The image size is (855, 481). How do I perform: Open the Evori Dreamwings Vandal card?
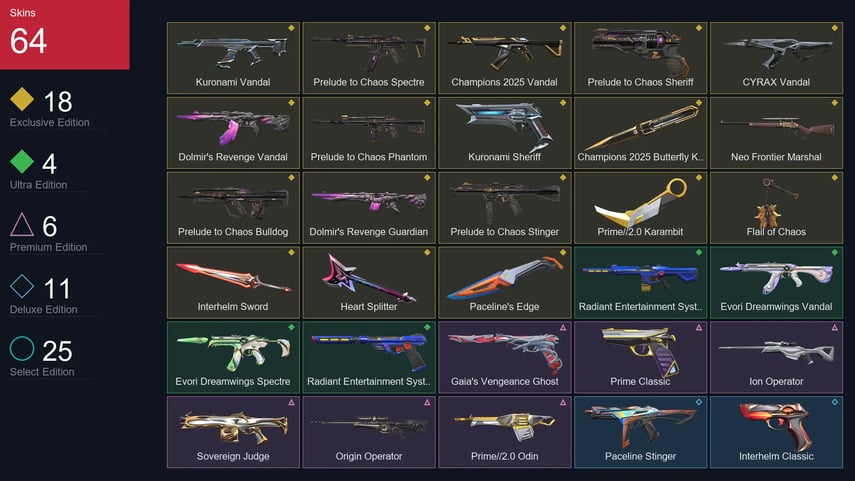776,282
